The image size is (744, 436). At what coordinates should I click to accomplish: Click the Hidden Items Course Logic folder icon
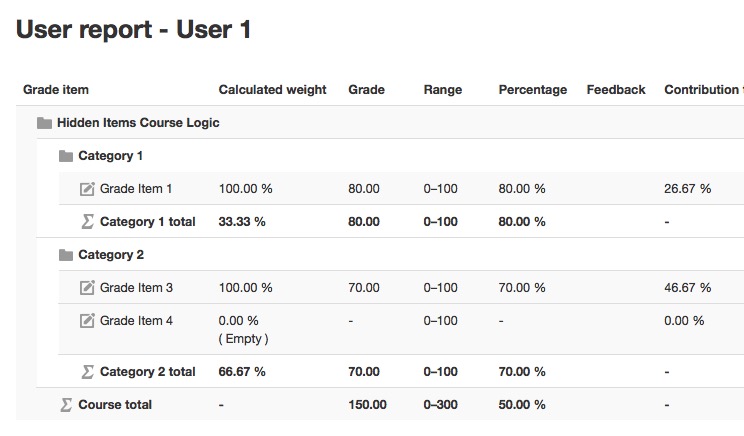pos(44,123)
